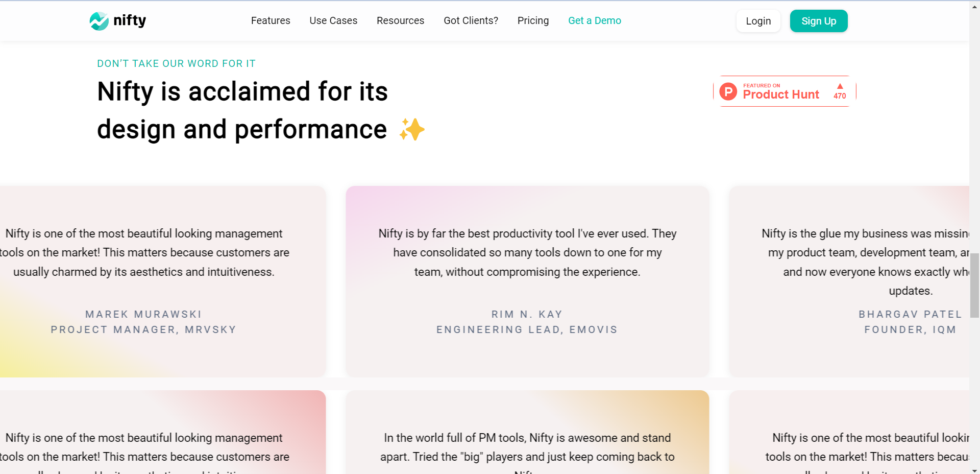The height and width of the screenshot is (474, 980).
Task: Open the Features dropdown
Action: coord(271,20)
